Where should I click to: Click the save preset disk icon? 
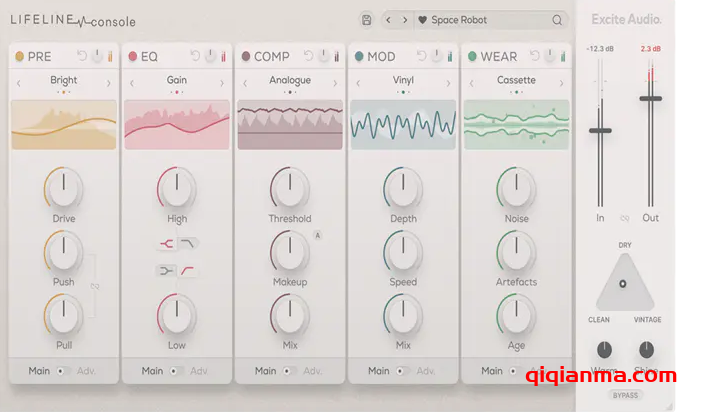(x=367, y=20)
